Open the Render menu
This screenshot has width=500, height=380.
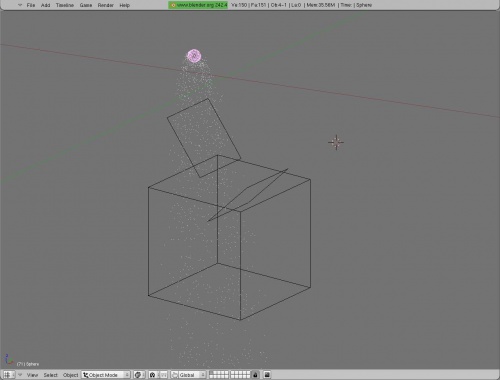click(x=106, y=5)
